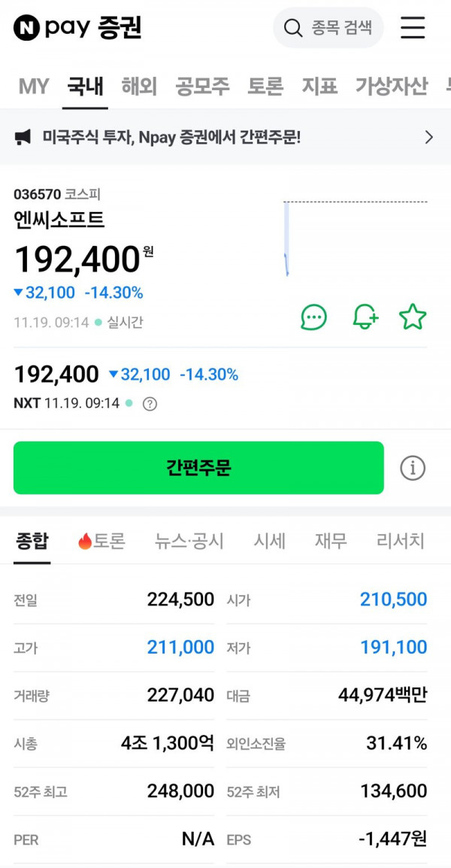
Task: Select the 공모주 tab
Action: pyautogui.click(x=202, y=86)
